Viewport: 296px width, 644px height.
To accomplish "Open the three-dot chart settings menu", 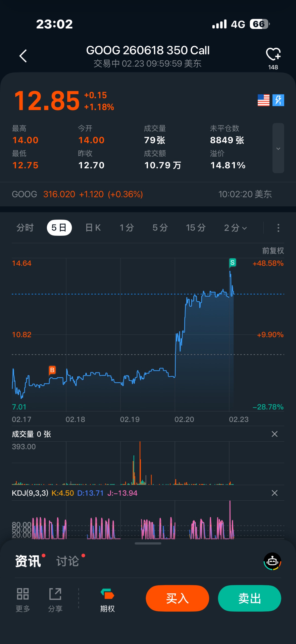I will click(278, 228).
